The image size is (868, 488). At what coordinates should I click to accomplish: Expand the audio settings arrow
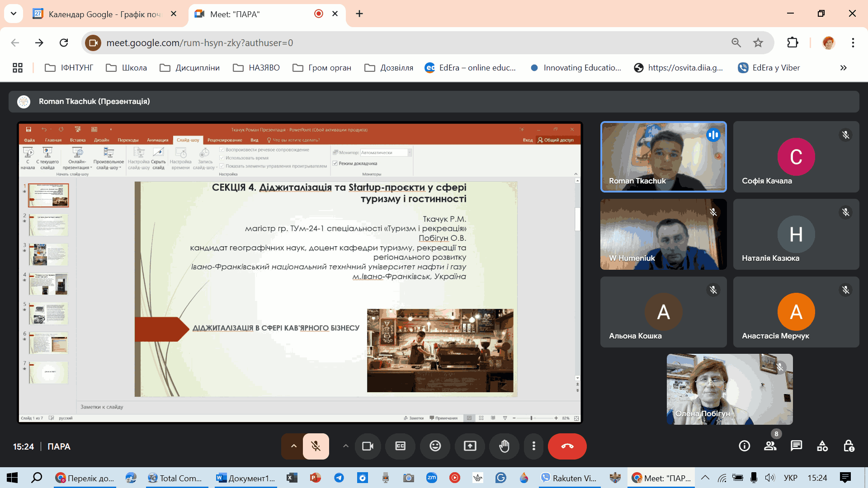coord(293,446)
